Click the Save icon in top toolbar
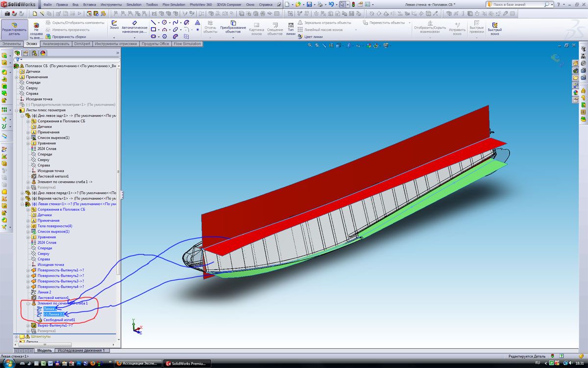Screen dimensions: 588x368 click(x=309, y=4)
